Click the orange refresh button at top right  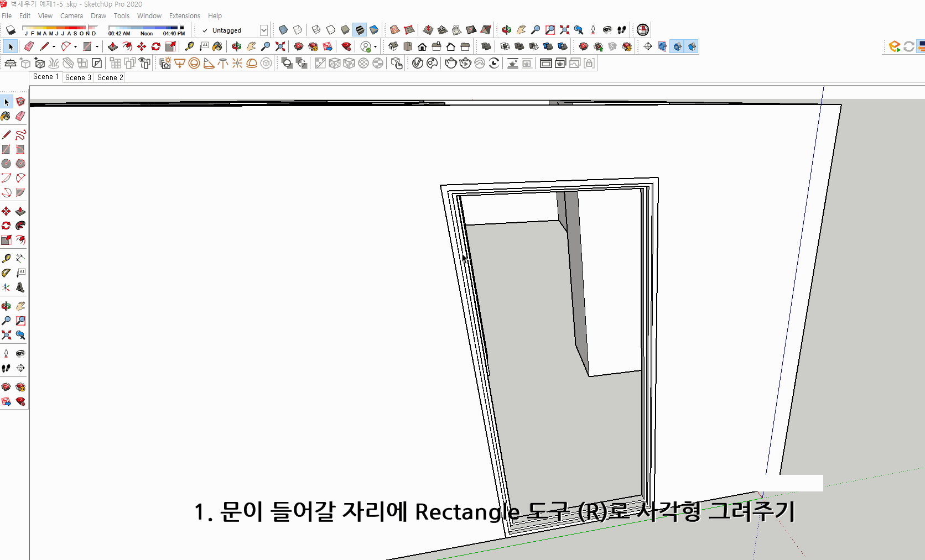point(908,46)
